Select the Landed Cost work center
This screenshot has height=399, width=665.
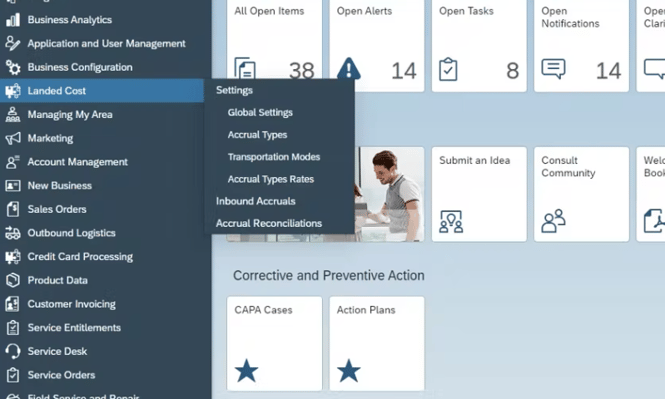coord(102,91)
